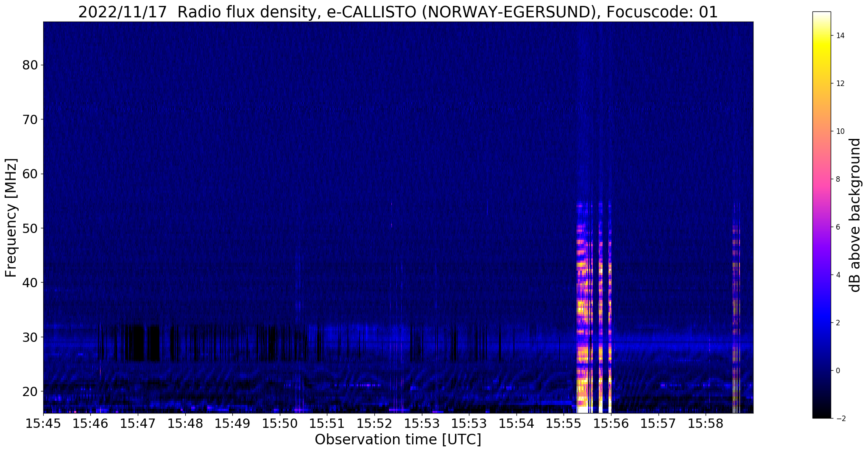Click the black bottom end of colorbar
868x452 pixels.
click(x=821, y=414)
